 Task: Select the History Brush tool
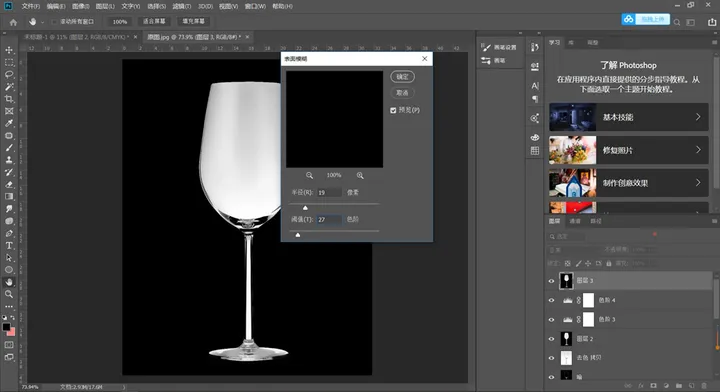click(9, 172)
